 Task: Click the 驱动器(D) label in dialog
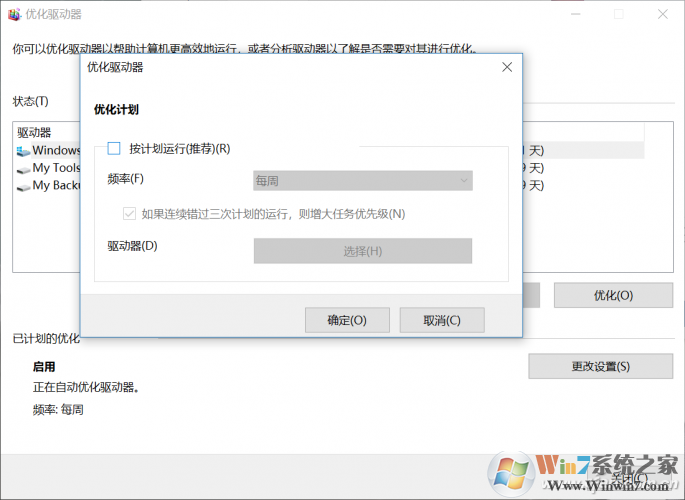132,246
